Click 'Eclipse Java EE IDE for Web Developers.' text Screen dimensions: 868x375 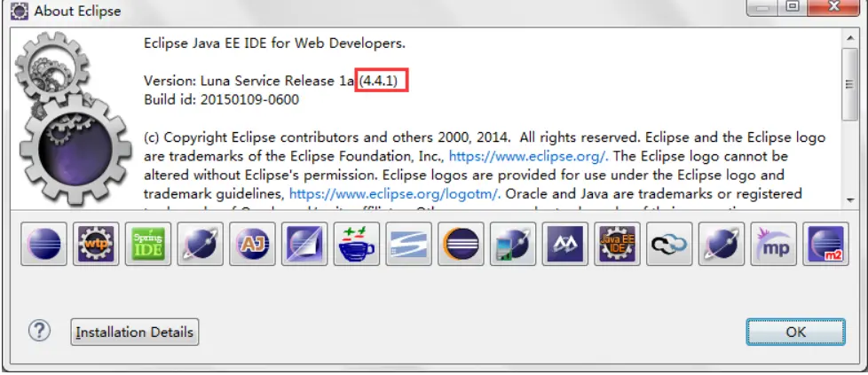tap(274, 43)
